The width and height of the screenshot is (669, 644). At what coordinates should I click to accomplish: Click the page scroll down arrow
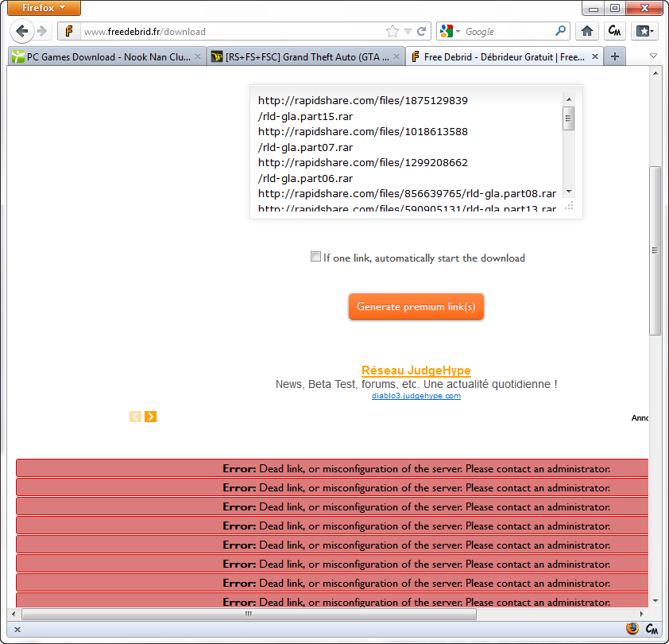[x=655, y=601]
